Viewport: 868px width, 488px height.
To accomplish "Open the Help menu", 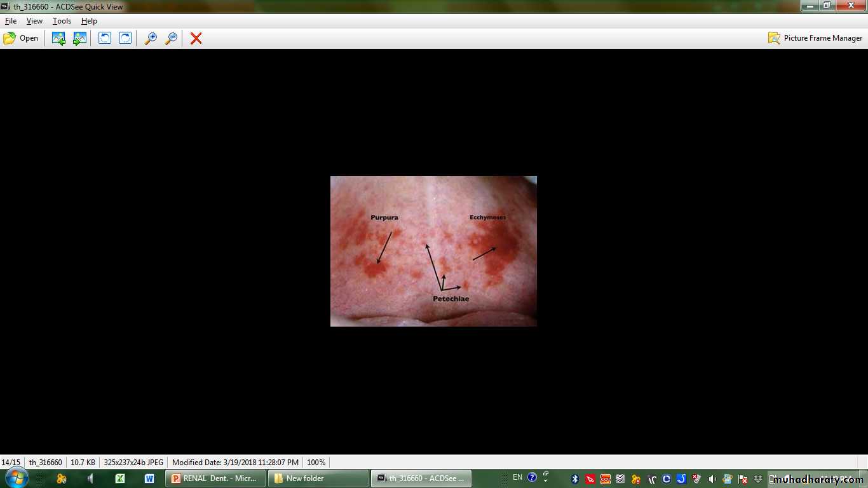I will (89, 21).
